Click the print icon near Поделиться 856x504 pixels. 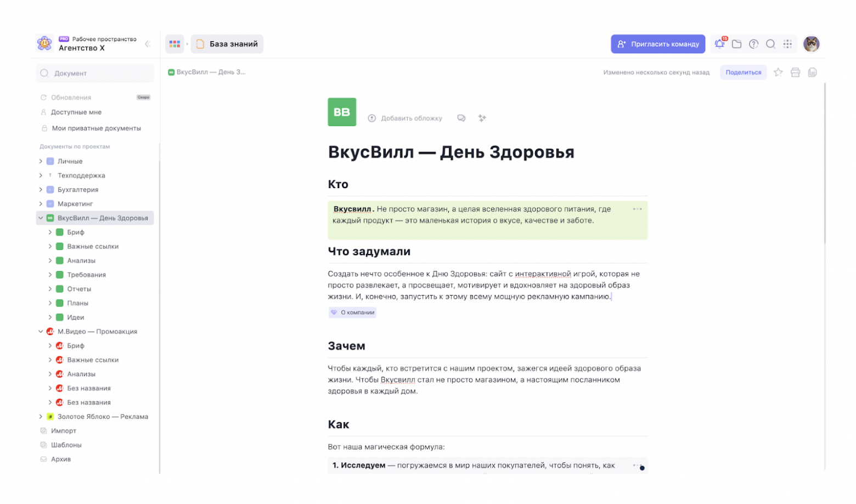coord(795,72)
